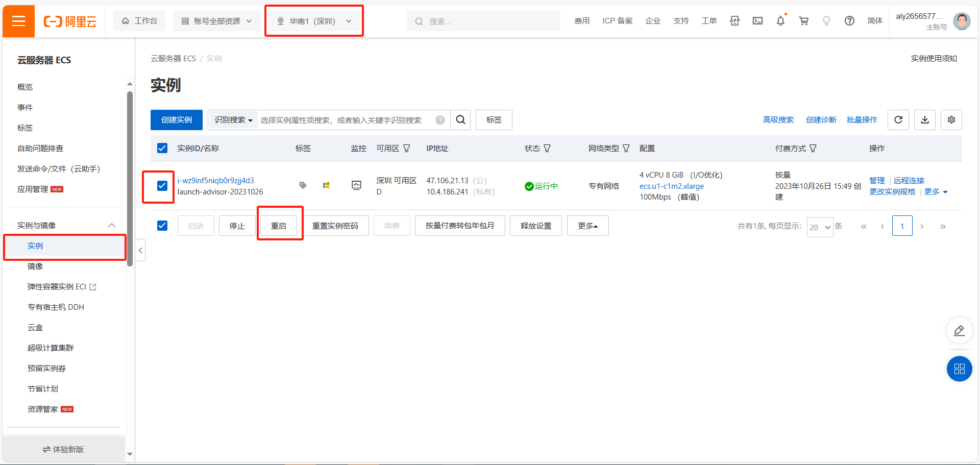Open the blue grid floating button

[959, 369]
